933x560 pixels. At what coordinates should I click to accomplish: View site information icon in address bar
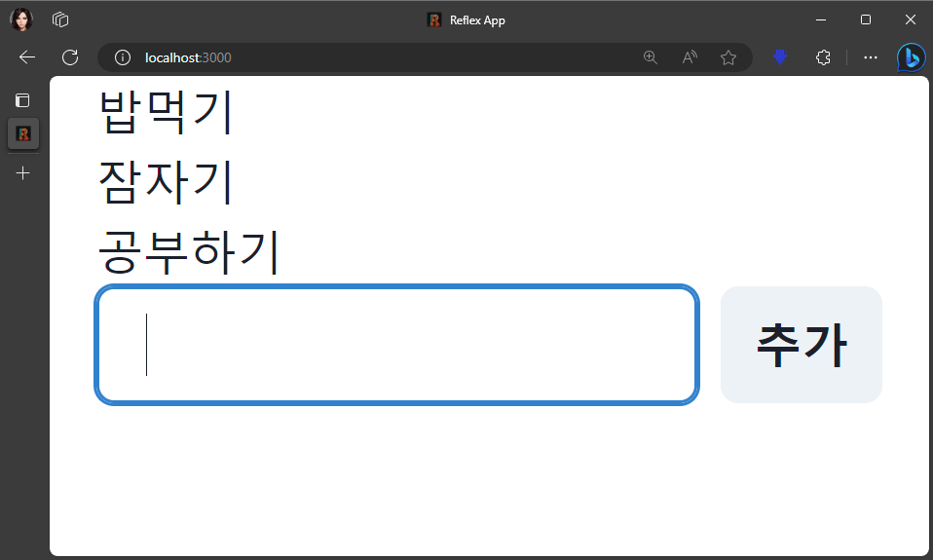point(123,57)
